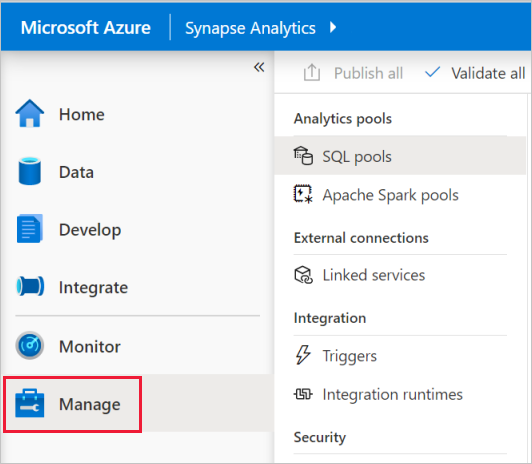Click the Triggers lightning bolt icon
The height and width of the screenshot is (464, 532).
point(303,355)
